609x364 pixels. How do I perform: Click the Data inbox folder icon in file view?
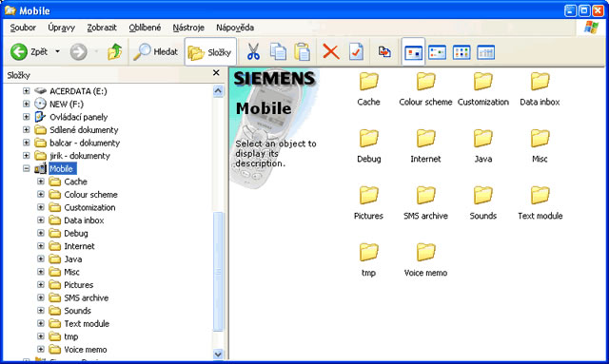[x=540, y=82]
